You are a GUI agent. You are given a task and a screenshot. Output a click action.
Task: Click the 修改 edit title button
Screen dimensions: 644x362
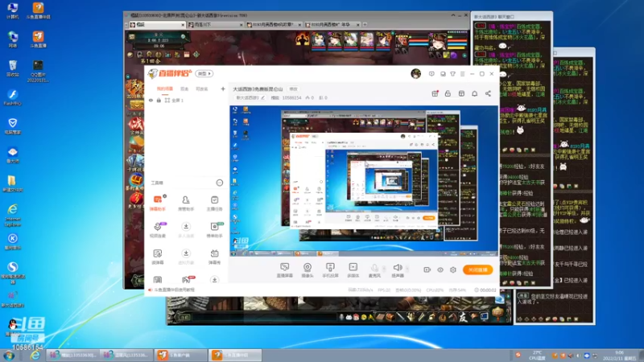[293, 89]
